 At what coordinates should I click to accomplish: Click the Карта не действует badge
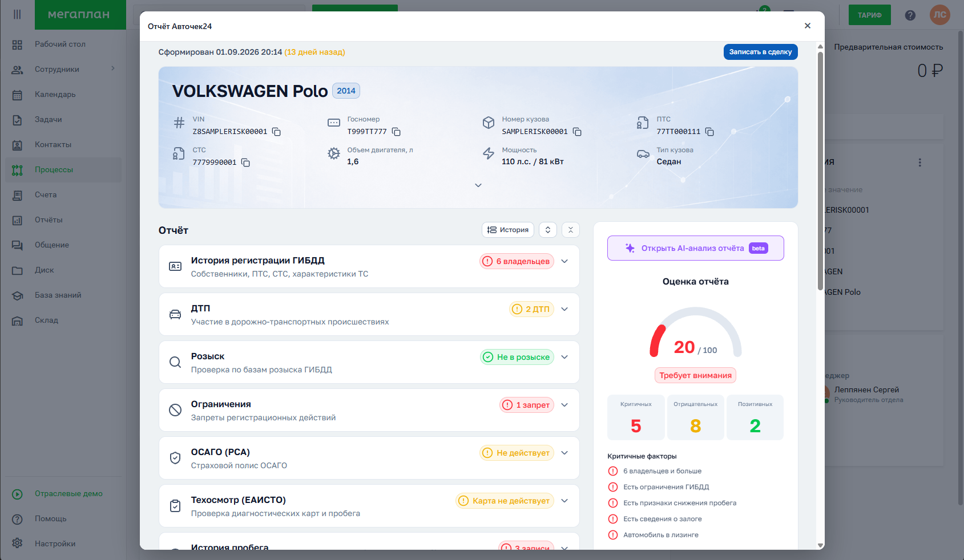tap(505, 501)
